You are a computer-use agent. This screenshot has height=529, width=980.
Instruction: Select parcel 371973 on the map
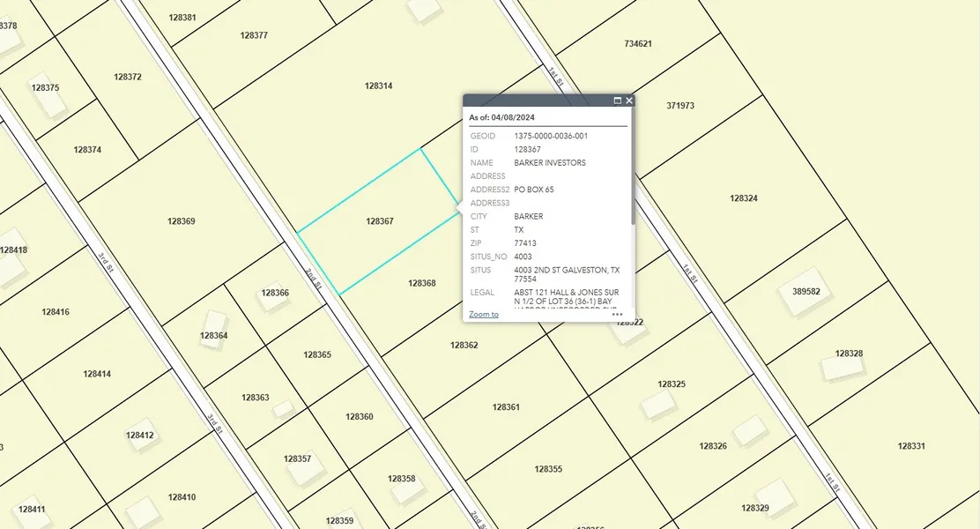click(680, 105)
